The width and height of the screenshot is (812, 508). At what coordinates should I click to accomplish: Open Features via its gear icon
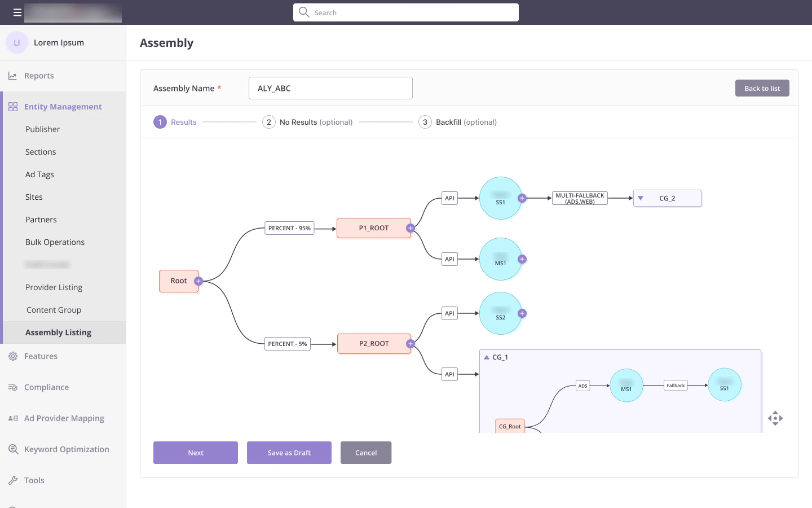point(13,356)
